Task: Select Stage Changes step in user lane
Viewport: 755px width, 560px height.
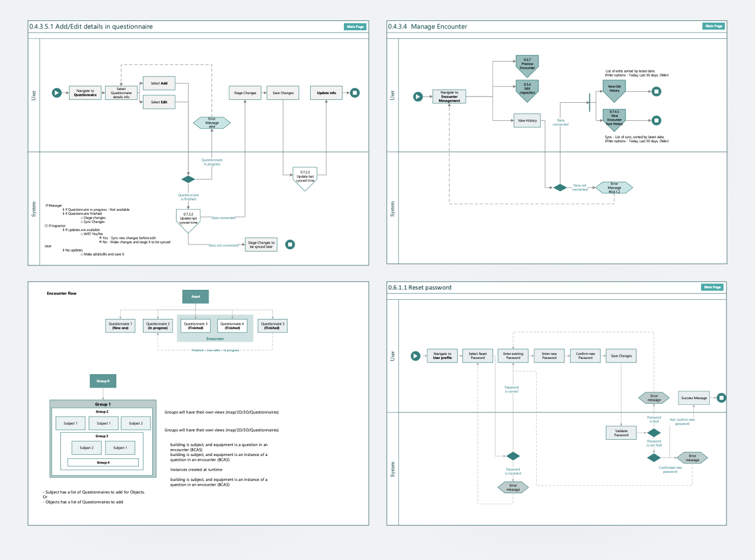Action: 245,93
